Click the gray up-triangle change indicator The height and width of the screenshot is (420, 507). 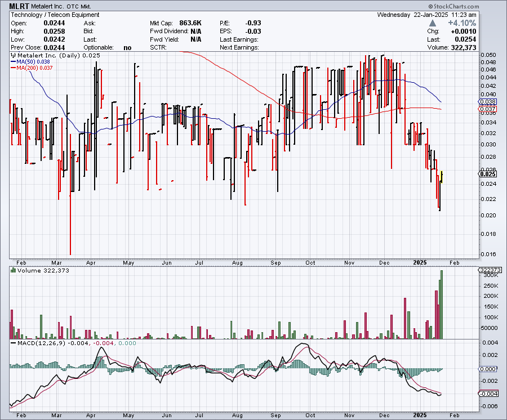(432, 23)
